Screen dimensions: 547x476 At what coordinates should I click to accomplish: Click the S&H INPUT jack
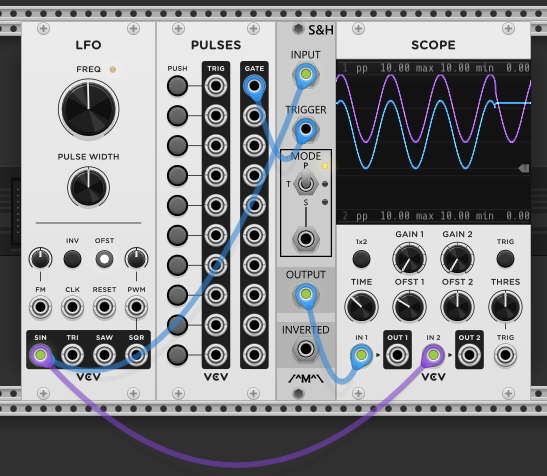point(306,74)
